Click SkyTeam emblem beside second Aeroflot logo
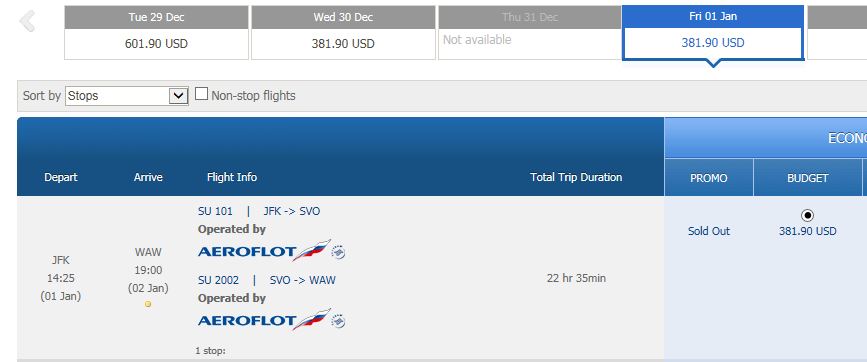The height and width of the screenshot is (362, 867). click(338, 322)
